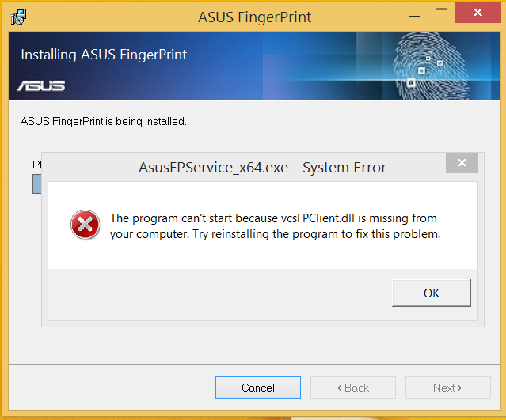The image size is (506, 420).
Task: Click the partially hidden 'Pl' label
Action: pos(36,165)
